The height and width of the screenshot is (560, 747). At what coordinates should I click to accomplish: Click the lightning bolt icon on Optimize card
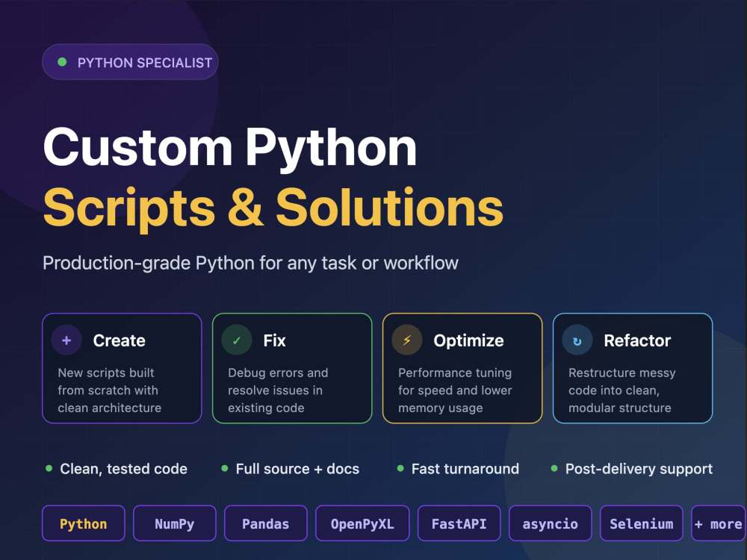tap(407, 340)
